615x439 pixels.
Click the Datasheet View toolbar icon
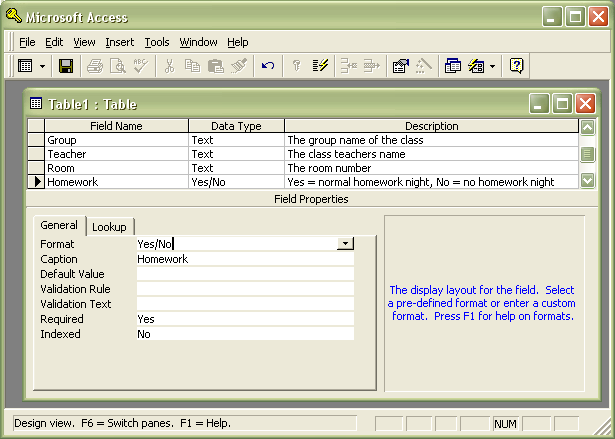pyautogui.click(x=25, y=66)
